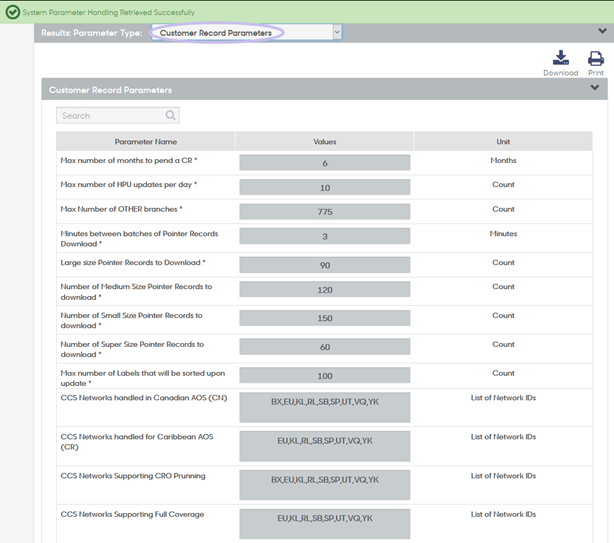614x543 pixels.
Task: Click the search magnifier icon
Action: tap(170, 115)
